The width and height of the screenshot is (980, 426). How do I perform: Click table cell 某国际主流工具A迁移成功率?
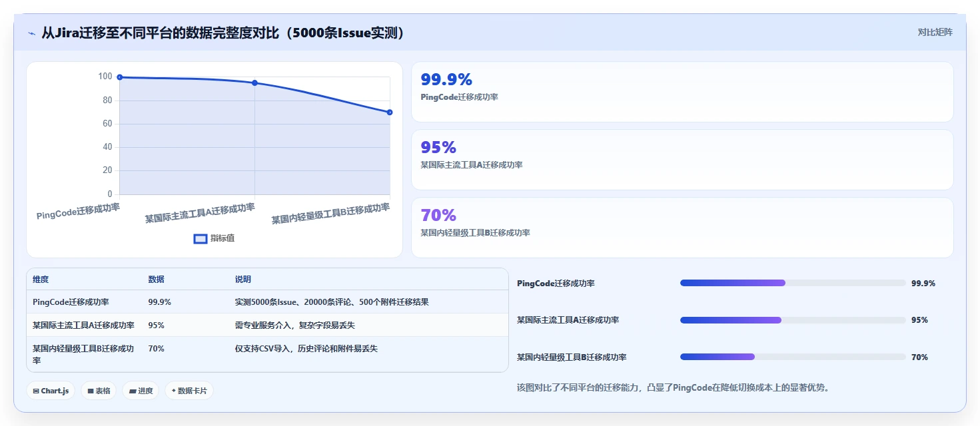pyautogui.click(x=83, y=325)
